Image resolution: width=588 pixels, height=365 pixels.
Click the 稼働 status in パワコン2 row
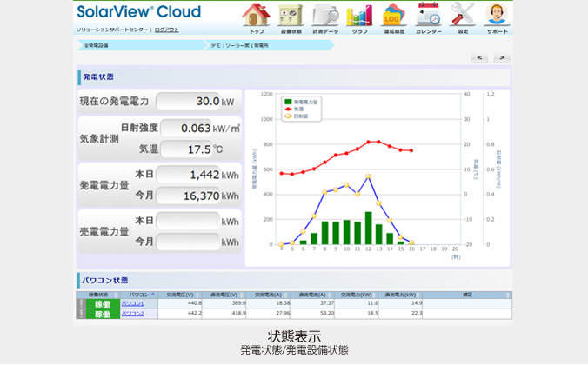pos(103,314)
